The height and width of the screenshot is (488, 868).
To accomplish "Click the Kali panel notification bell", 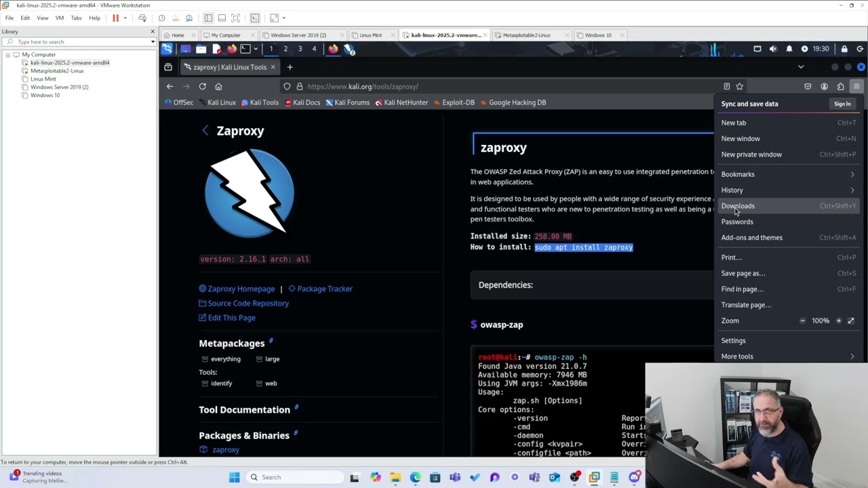I will 789,49.
